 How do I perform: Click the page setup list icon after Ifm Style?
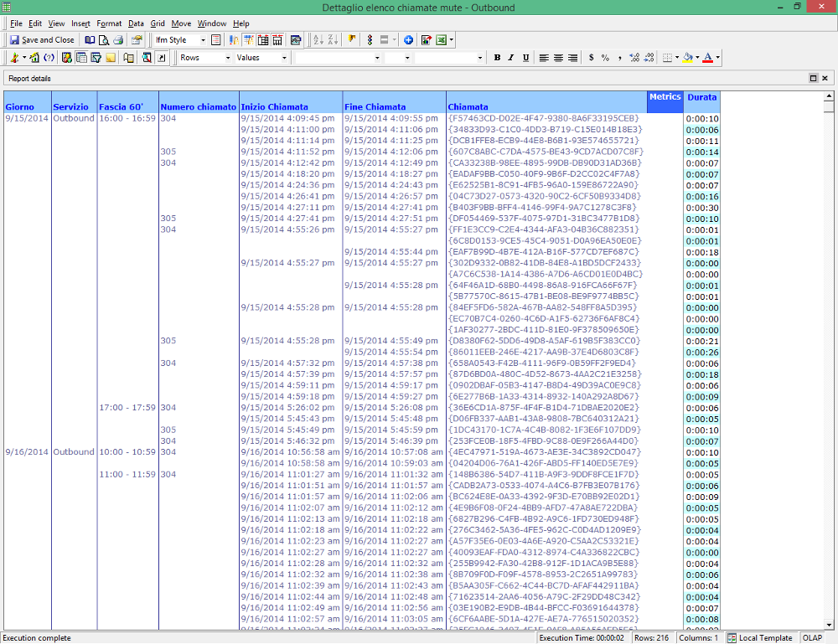[216, 40]
